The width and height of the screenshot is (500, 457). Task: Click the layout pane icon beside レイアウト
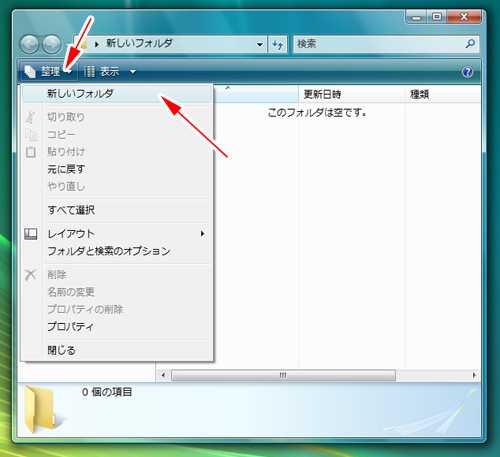click(x=31, y=234)
